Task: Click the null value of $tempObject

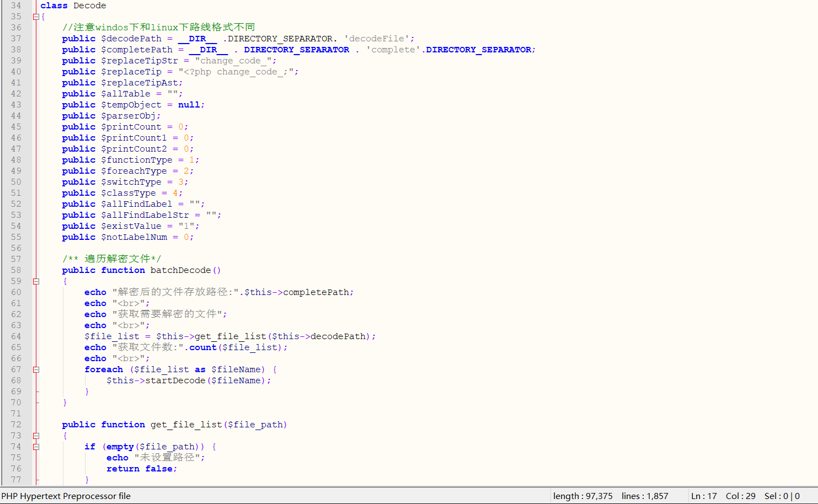Action: 189,105
